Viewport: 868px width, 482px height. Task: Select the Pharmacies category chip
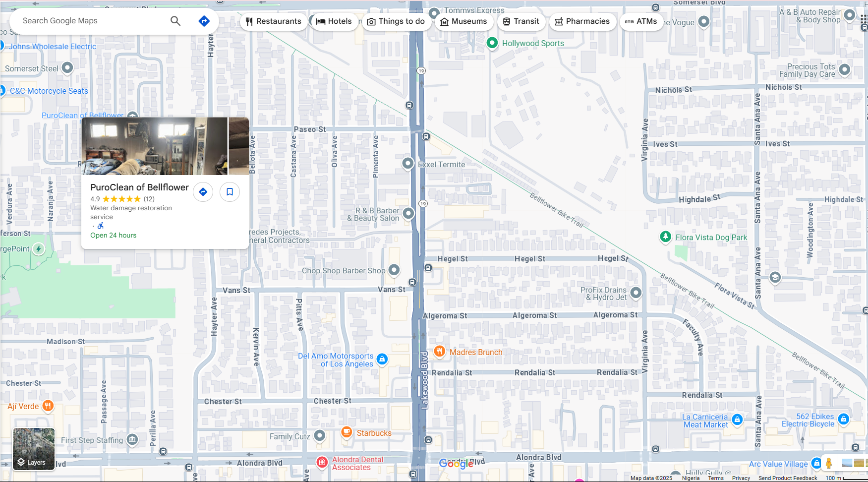pyautogui.click(x=582, y=21)
